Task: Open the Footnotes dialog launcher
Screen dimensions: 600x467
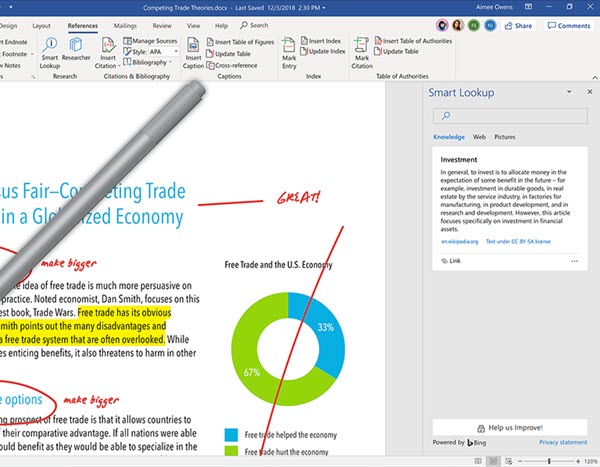Action: pos(33,77)
